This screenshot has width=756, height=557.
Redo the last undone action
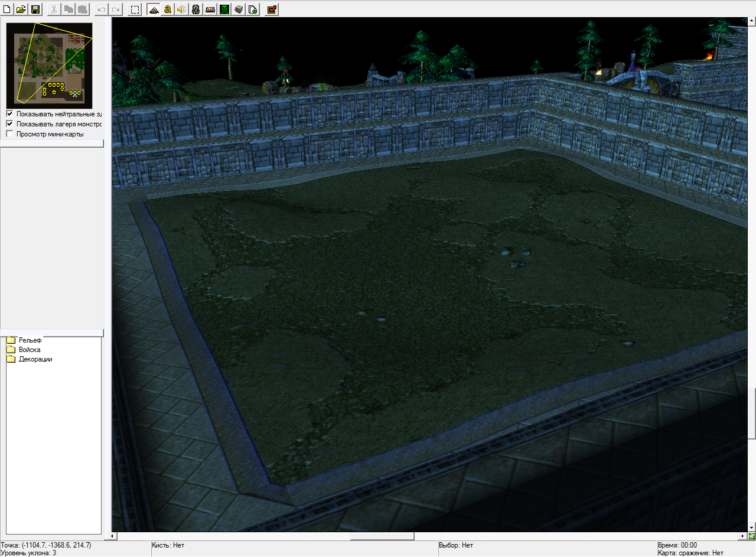point(115,9)
